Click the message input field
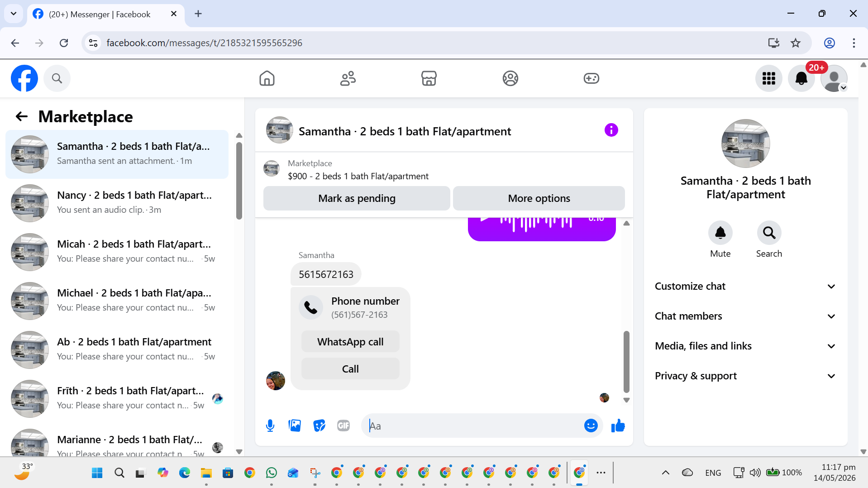868x488 pixels. pyautogui.click(x=473, y=426)
